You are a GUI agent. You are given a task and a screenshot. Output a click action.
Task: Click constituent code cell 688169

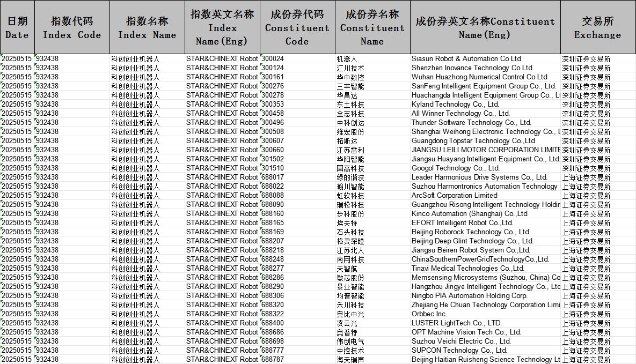coord(297,232)
